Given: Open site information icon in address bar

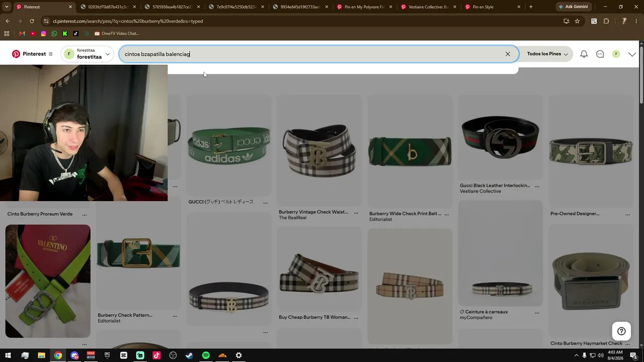Looking at the screenshot, I should click(x=46, y=21).
